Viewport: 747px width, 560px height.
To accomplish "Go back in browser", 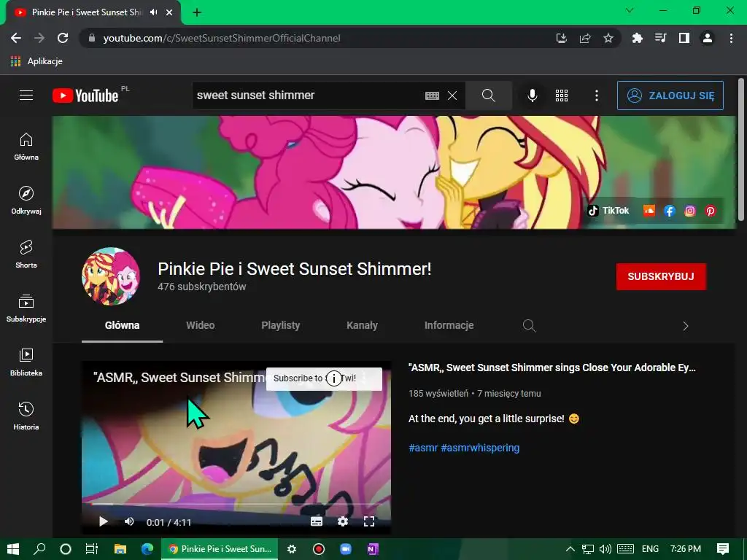I will 16,38.
